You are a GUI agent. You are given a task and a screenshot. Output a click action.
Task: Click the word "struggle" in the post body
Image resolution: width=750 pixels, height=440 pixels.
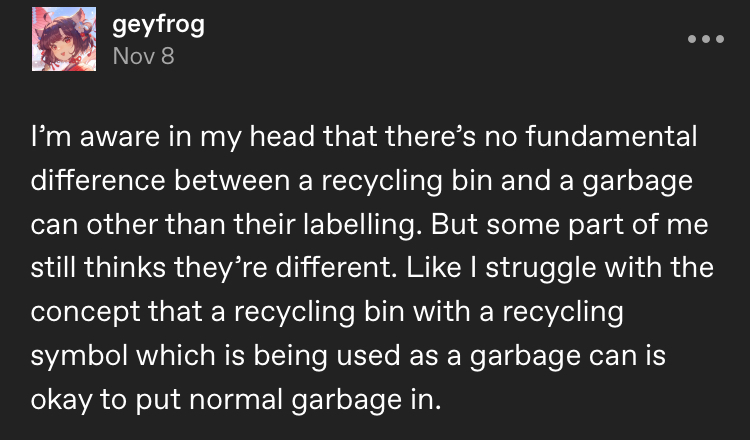541,268
